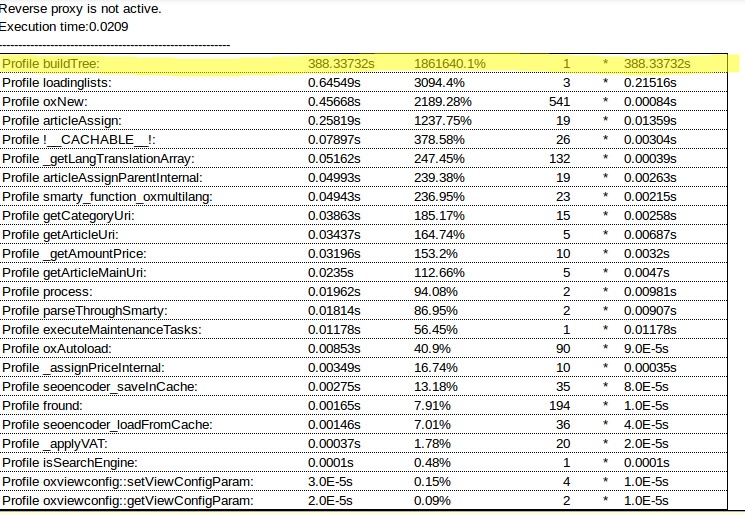Click the 1861640.1% percentage cell

pos(450,64)
